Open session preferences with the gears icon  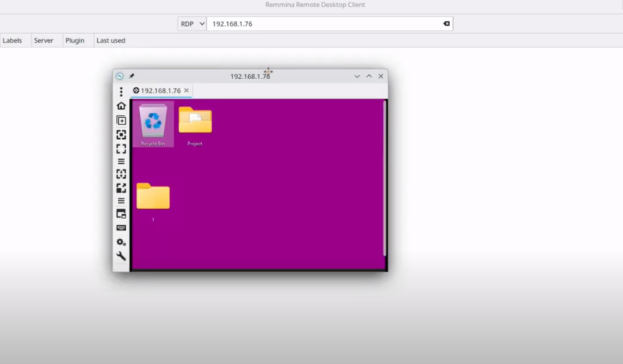121,242
